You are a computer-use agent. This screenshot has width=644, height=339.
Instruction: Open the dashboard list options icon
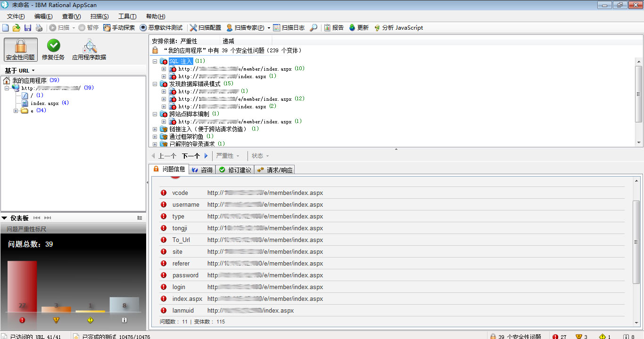pos(140,218)
